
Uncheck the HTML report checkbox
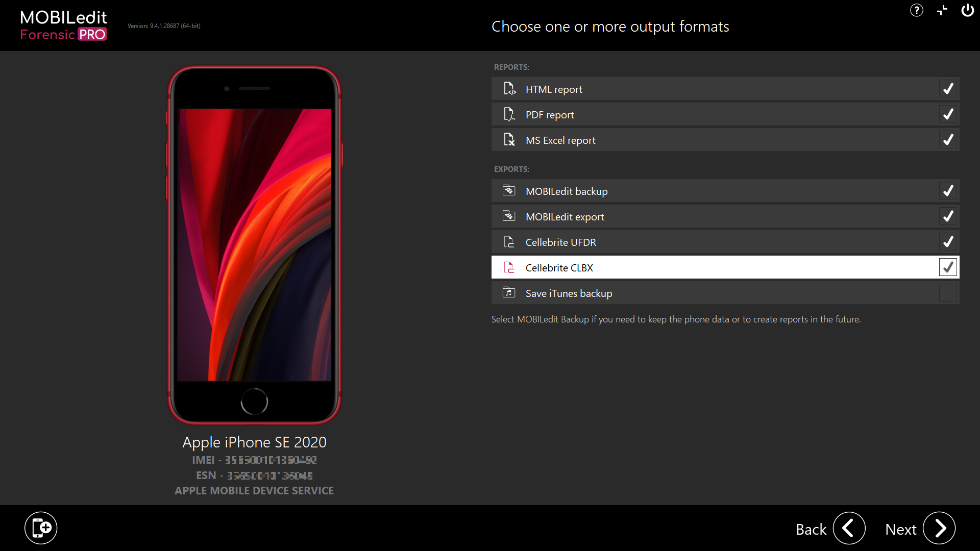(x=948, y=89)
